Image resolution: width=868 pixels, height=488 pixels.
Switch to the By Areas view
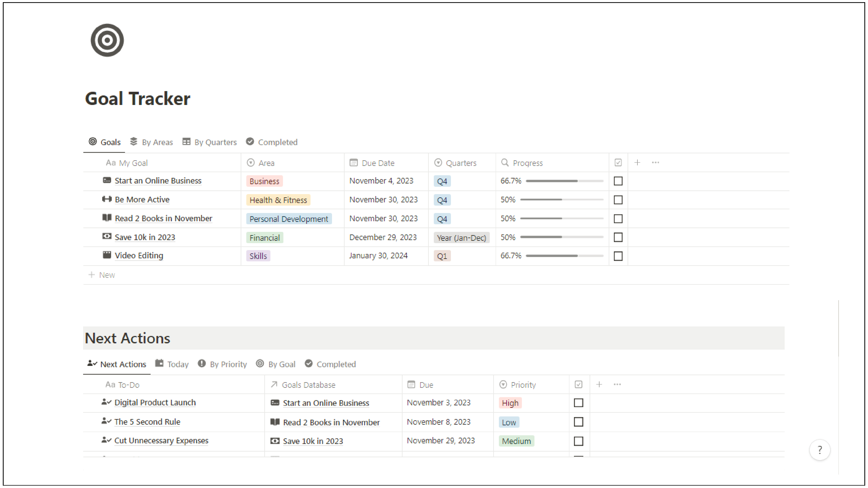tap(157, 142)
